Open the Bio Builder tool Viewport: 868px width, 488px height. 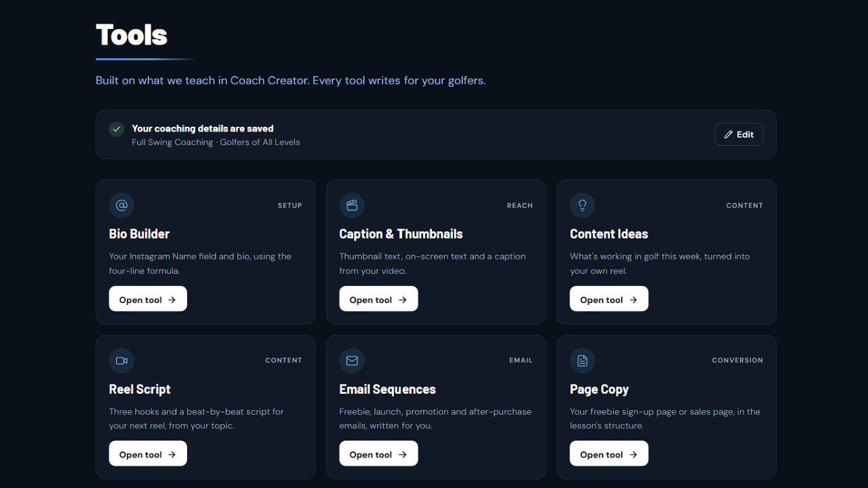coord(148,299)
